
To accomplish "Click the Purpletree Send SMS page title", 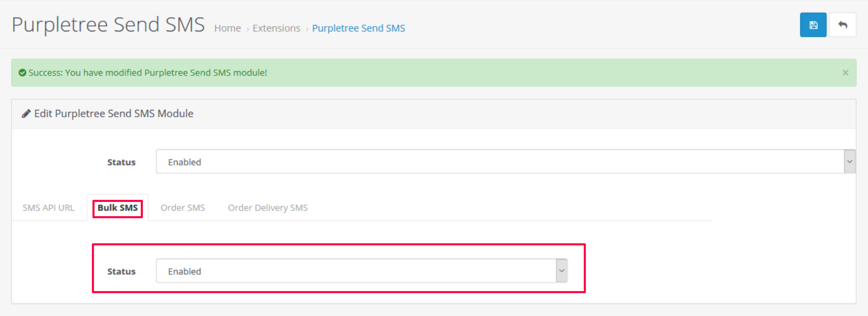I will (x=108, y=25).
